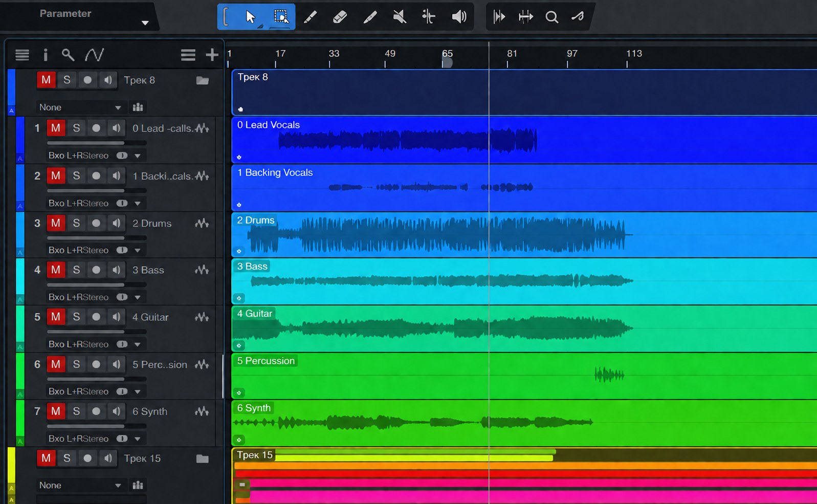Expand the input dropdown on 0 Lead Vocals track
The width and height of the screenshot is (817, 504).
coord(138,156)
